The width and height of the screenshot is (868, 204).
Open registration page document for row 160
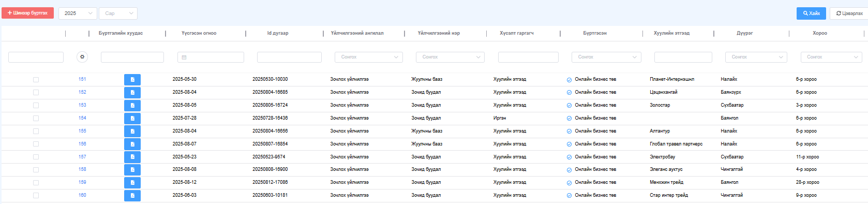click(132, 196)
